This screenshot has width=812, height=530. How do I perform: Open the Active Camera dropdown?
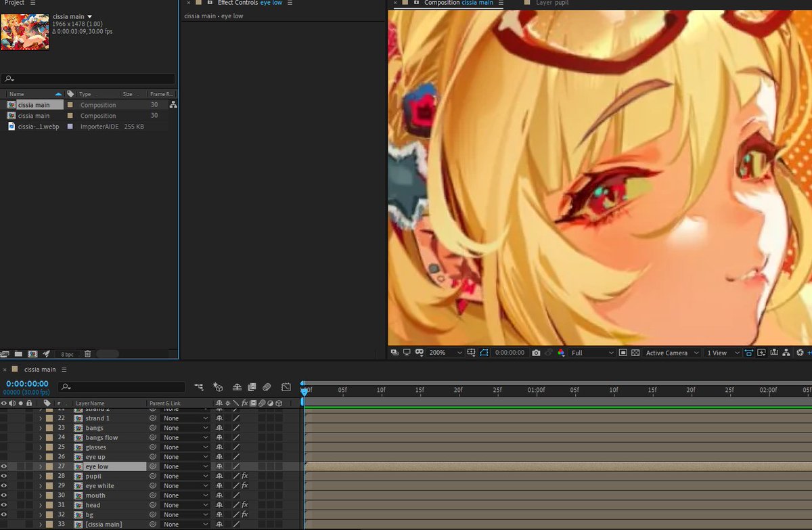point(671,353)
